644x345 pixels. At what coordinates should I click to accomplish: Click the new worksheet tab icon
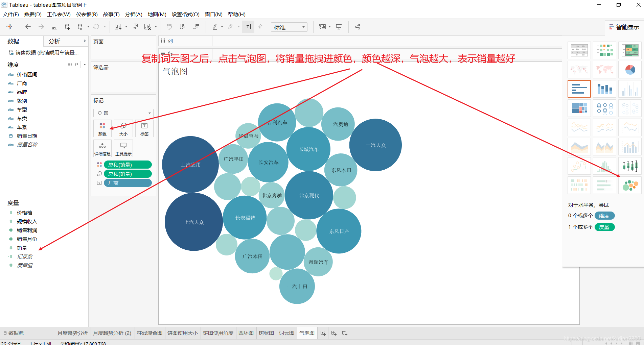tap(323, 333)
